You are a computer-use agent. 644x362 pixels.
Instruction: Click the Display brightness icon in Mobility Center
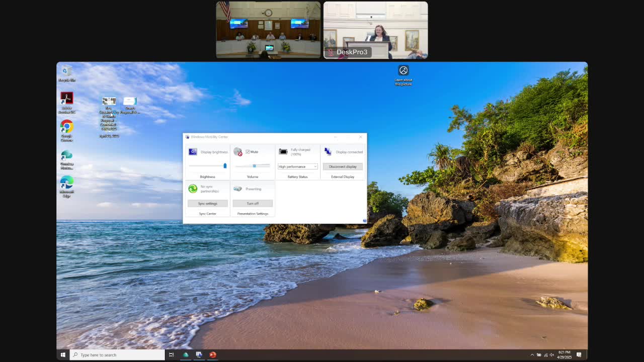[193, 151]
